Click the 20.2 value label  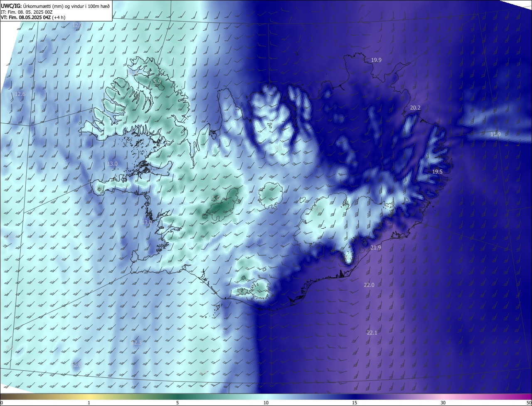point(415,108)
